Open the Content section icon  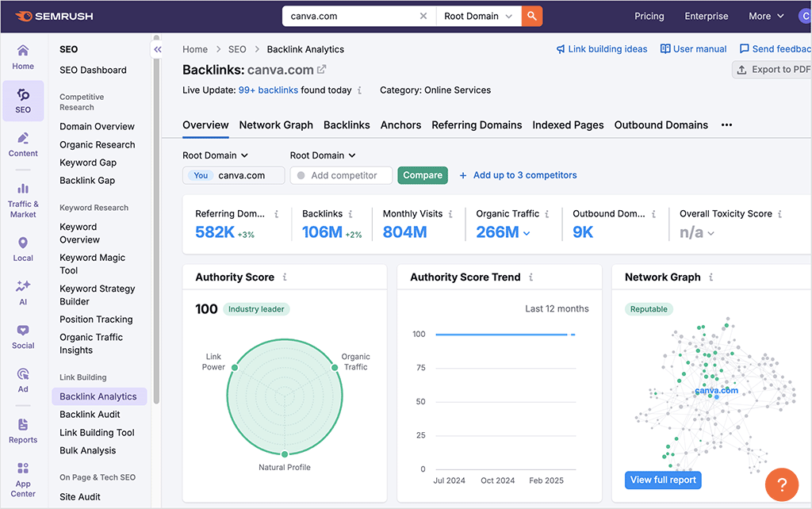click(23, 144)
